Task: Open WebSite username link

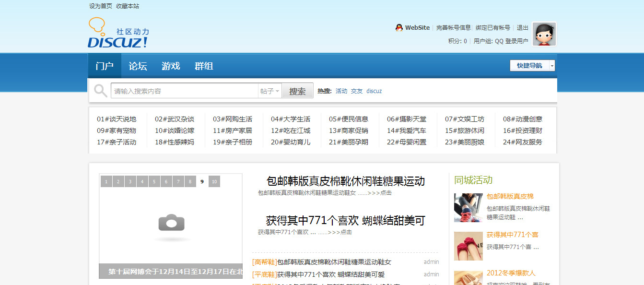Action: 417,28
